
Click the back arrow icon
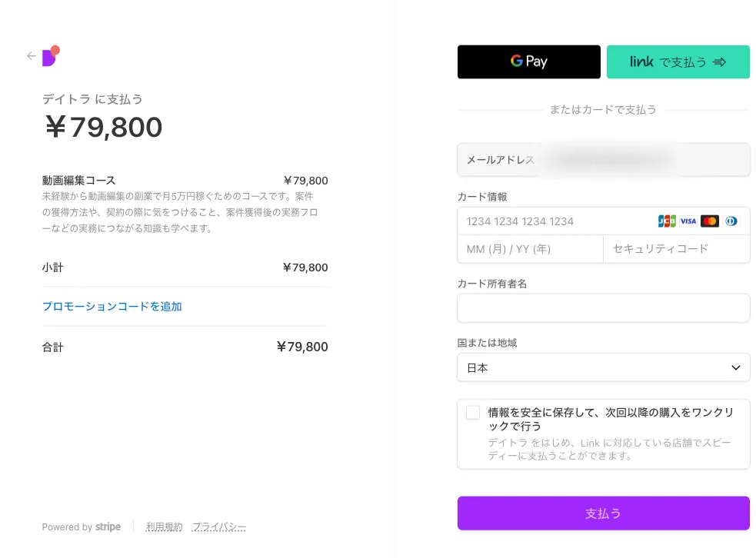[x=32, y=56]
